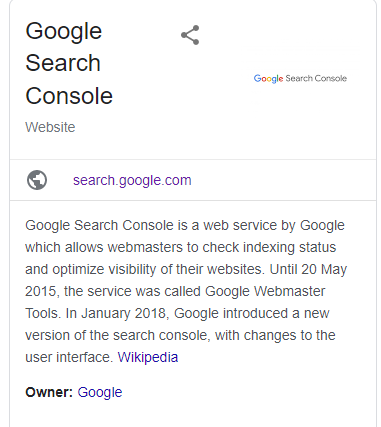Viewport: 381px width, 427px height.
Task: Click the bold 'Owner:' label
Action: point(49,392)
